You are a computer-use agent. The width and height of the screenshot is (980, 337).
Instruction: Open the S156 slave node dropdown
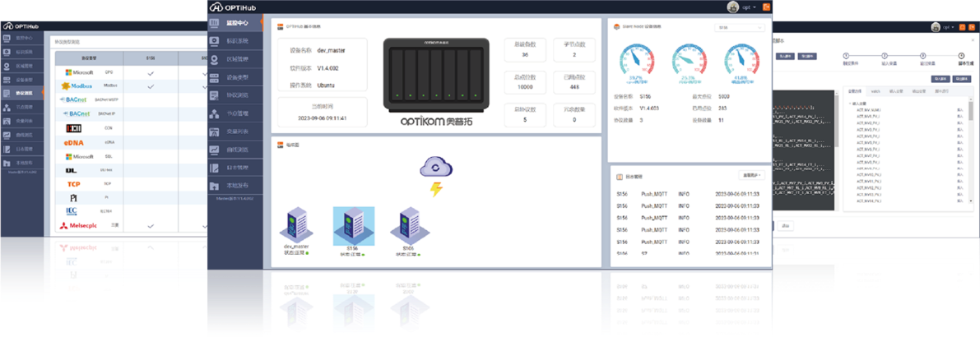pyautogui.click(x=738, y=27)
